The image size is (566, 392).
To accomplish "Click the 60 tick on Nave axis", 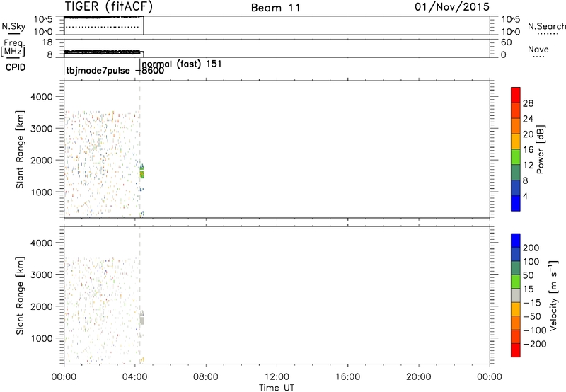I will click(x=507, y=42).
